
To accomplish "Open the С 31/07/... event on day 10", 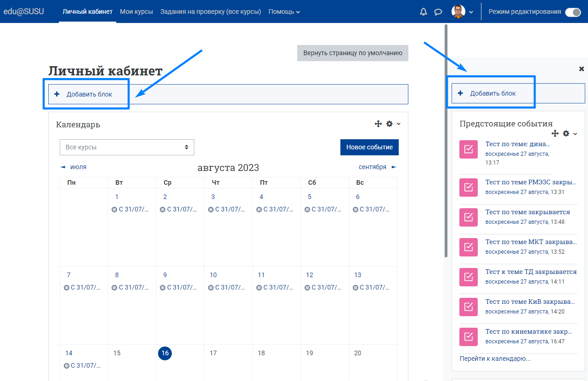I will tap(226, 287).
